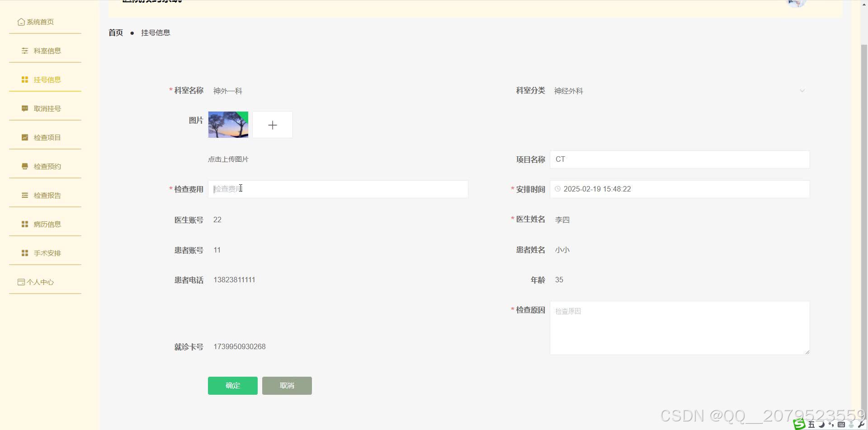
Task: Click the chat icon beside 取消挂号
Action: (x=25, y=108)
